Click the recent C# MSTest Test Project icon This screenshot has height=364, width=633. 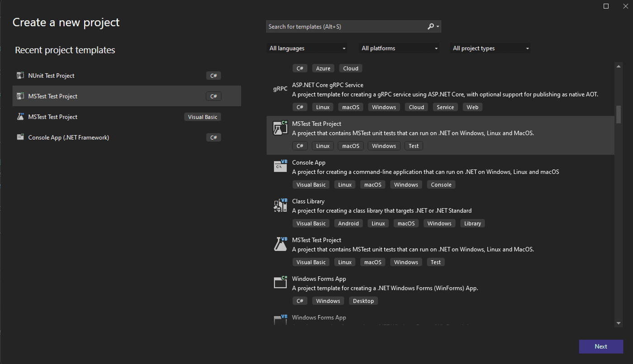(20, 96)
